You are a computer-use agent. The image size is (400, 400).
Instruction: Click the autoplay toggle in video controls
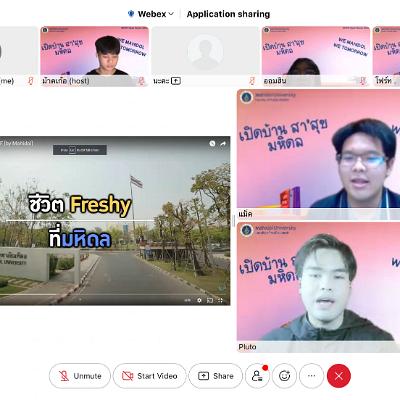point(188,300)
